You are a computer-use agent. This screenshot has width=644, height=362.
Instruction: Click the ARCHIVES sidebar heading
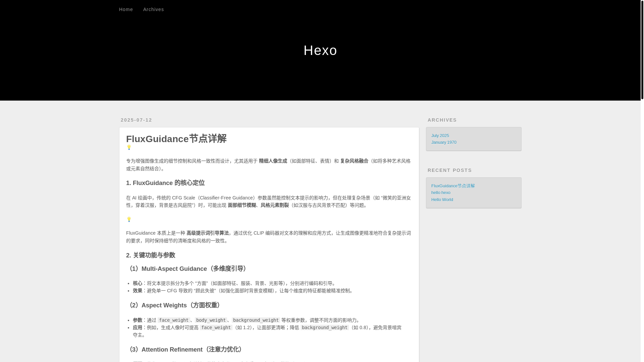click(442, 120)
